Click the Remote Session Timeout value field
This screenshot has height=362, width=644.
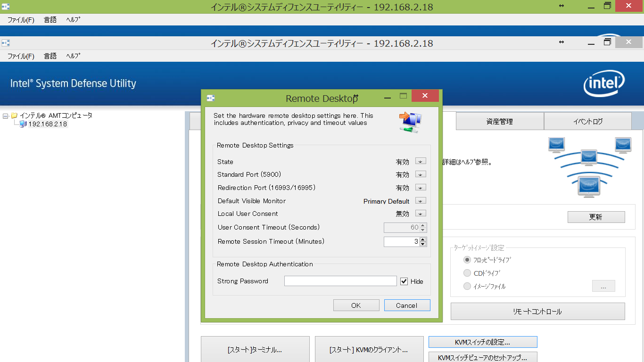[402, 242]
